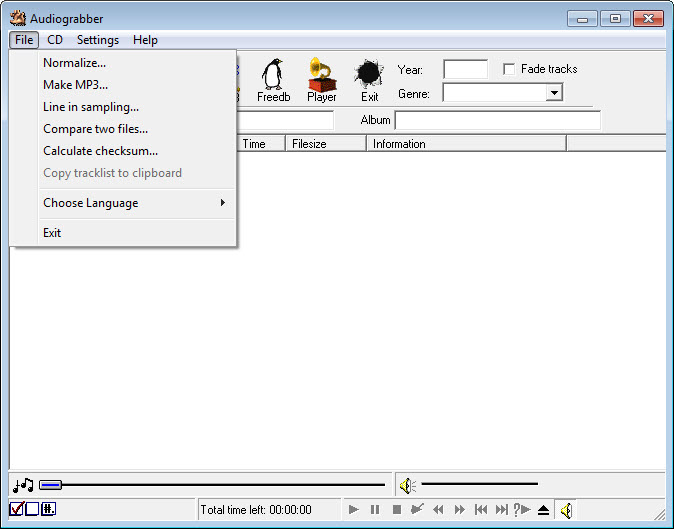Sort by the Time column header
This screenshot has width=674, height=529.
click(260, 144)
